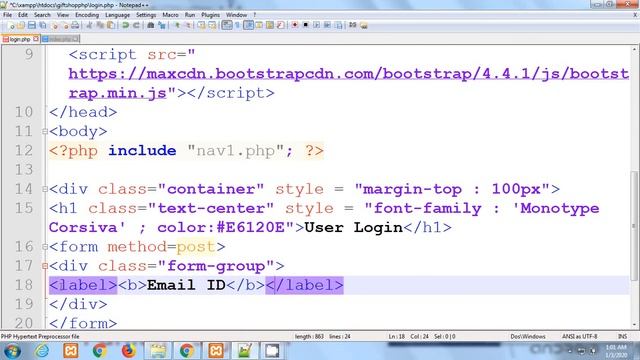Collapse form-group div fold on line 17

click(45, 266)
